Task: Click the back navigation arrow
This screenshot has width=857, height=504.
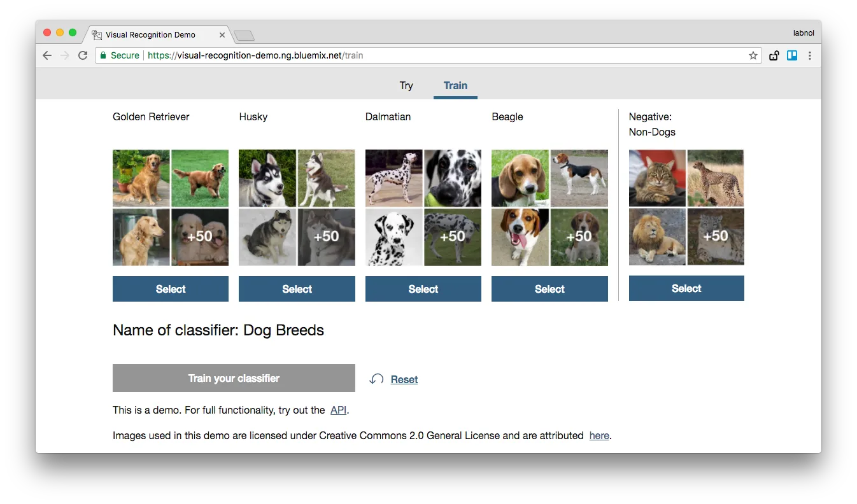Action: pyautogui.click(x=47, y=55)
